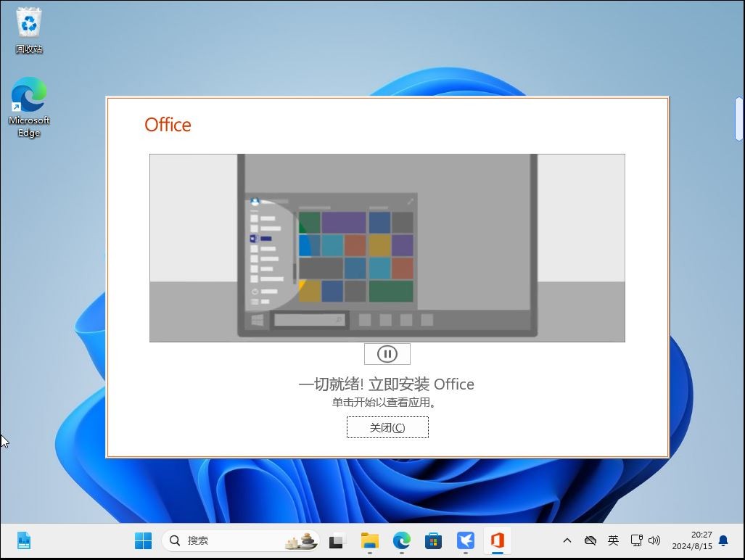Open File Explorer from the taskbar
This screenshot has width=745, height=560.
pyautogui.click(x=369, y=540)
